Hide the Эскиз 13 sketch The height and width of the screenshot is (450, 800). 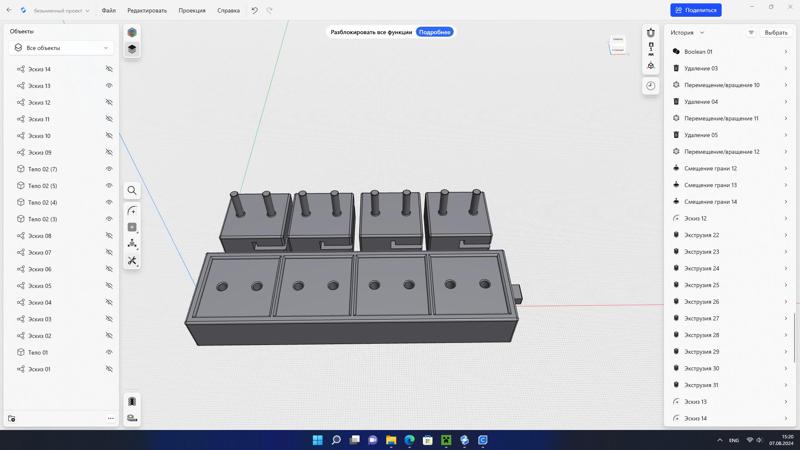109,86
